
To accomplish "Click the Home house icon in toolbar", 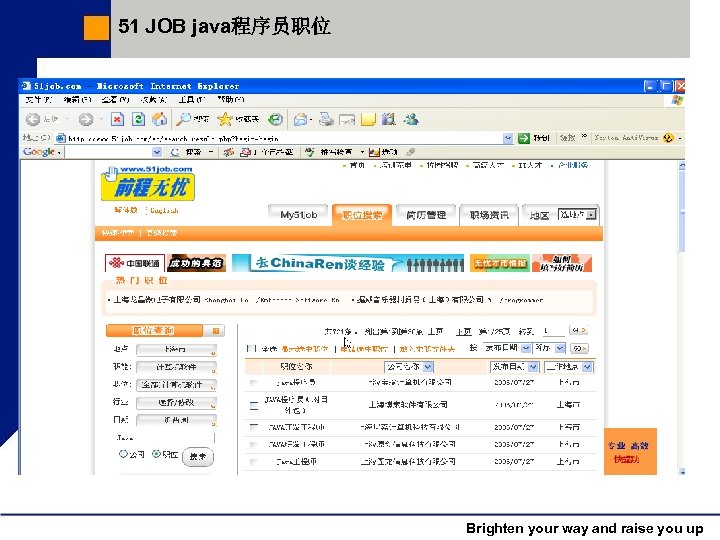I will pyautogui.click(x=159, y=119).
